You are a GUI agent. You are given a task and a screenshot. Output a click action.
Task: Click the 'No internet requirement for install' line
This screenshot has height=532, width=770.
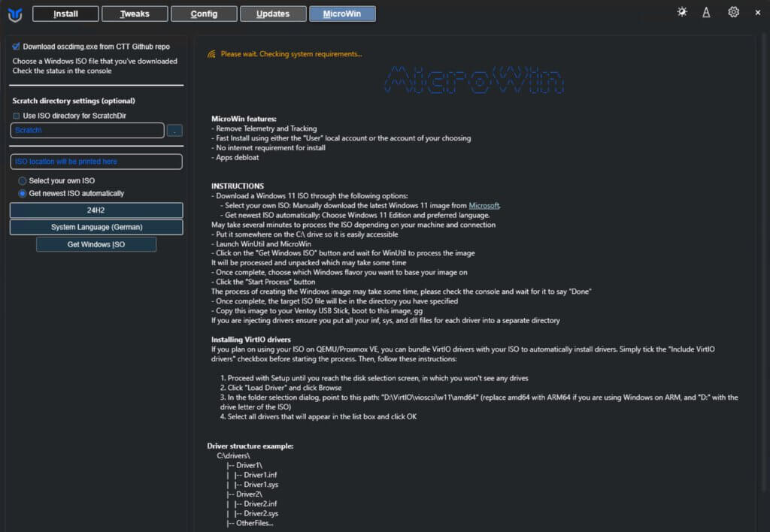point(268,148)
